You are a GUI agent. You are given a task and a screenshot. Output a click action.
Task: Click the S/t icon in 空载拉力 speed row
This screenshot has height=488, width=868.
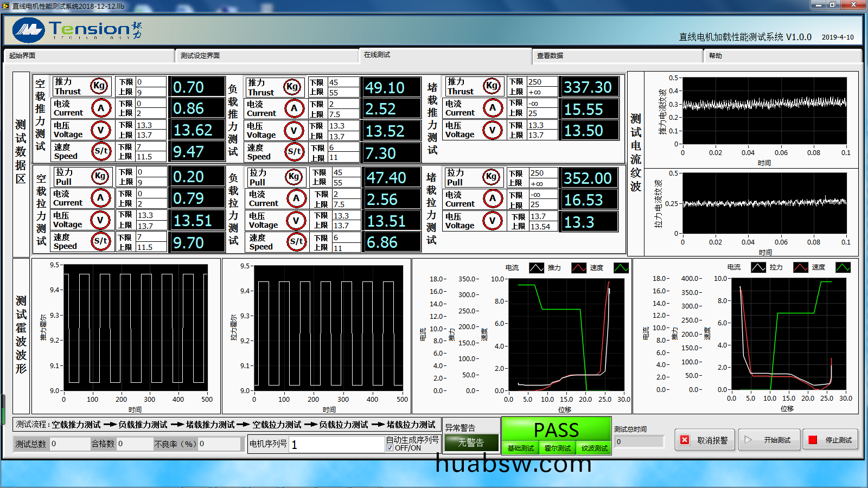coord(100,241)
